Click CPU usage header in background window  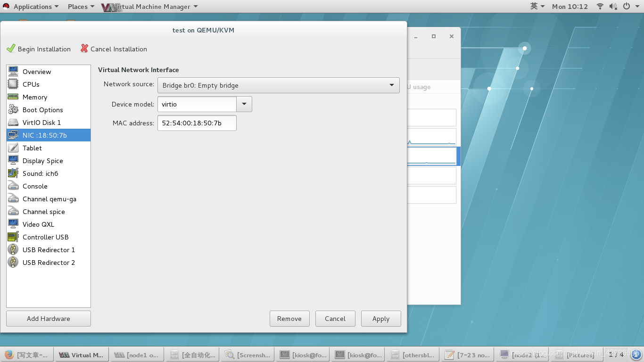click(x=419, y=87)
